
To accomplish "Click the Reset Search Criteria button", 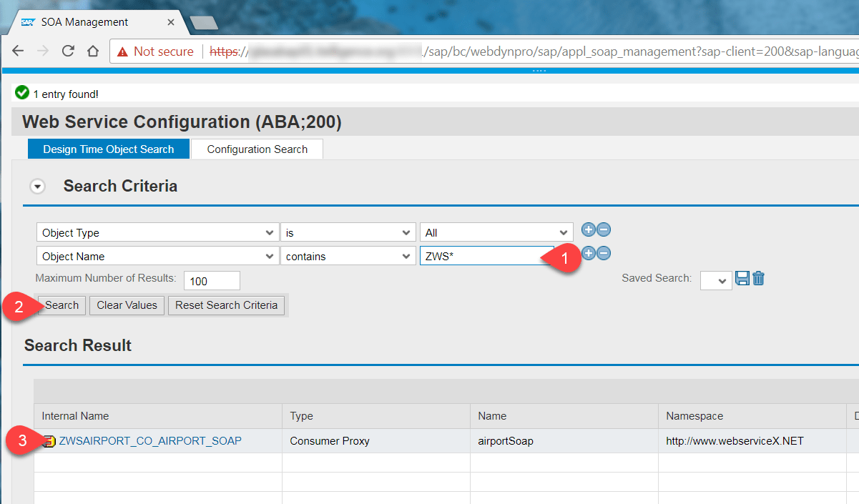I will tap(226, 305).
